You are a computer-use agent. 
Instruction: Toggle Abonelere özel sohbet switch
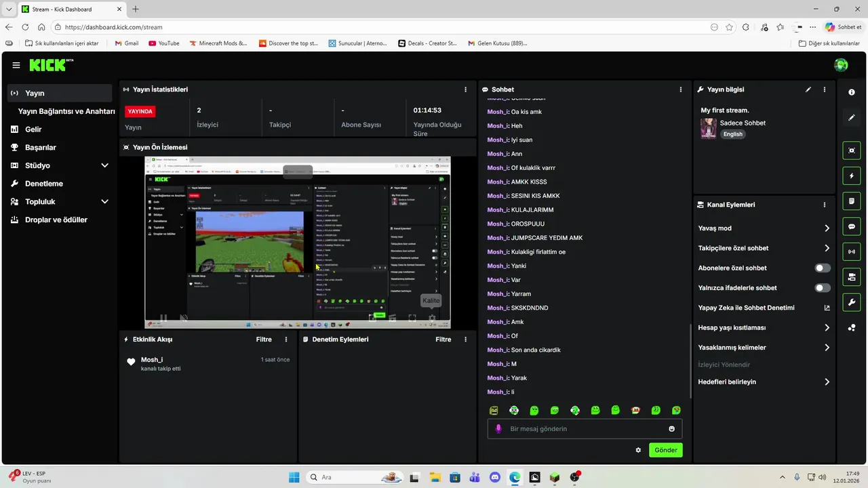tap(823, 268)
